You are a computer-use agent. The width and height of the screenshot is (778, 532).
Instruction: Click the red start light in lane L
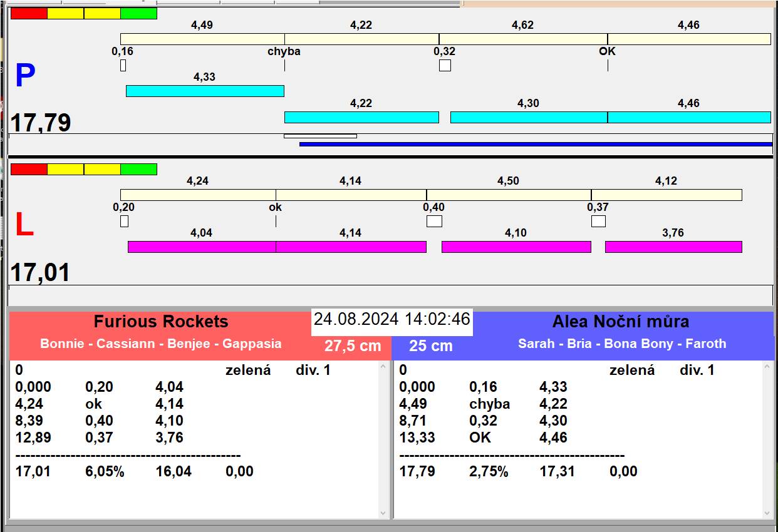(29, 169)
